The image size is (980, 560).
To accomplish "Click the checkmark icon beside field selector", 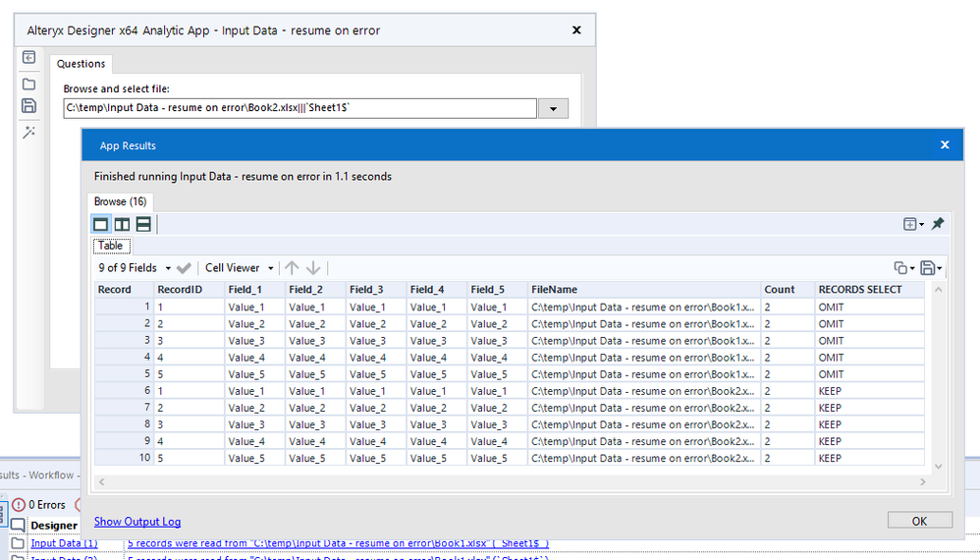I will point(184,268).
